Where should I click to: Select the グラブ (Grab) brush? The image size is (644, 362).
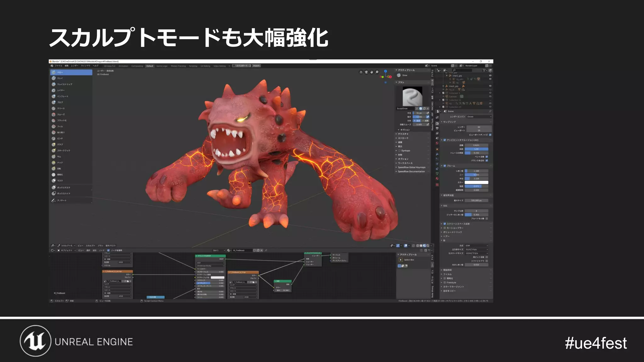click(x=71, y=145)
